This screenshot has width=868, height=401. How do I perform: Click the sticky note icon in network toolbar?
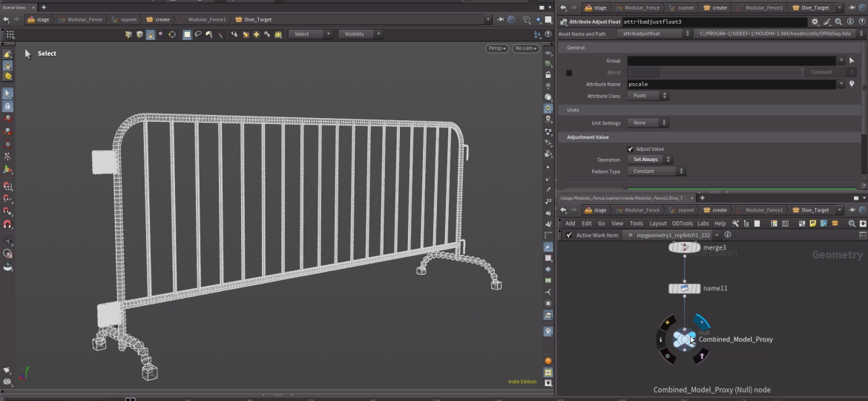tap(813, 224)
